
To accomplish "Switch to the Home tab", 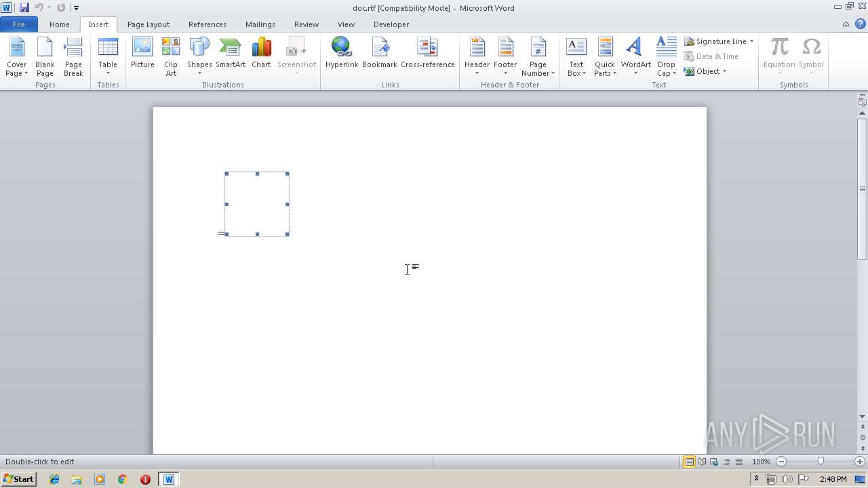I will tap(59, 24).
